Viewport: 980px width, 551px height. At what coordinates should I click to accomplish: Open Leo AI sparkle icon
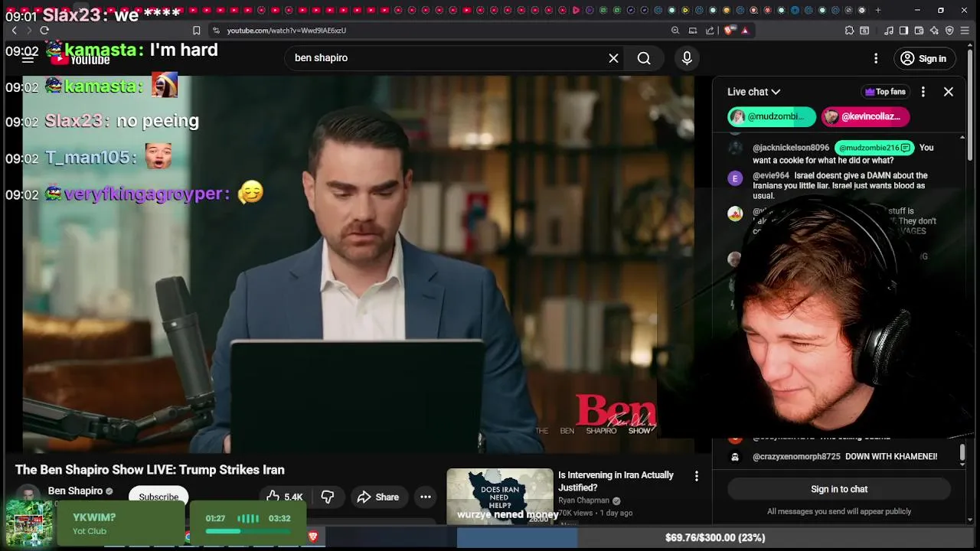934,31
